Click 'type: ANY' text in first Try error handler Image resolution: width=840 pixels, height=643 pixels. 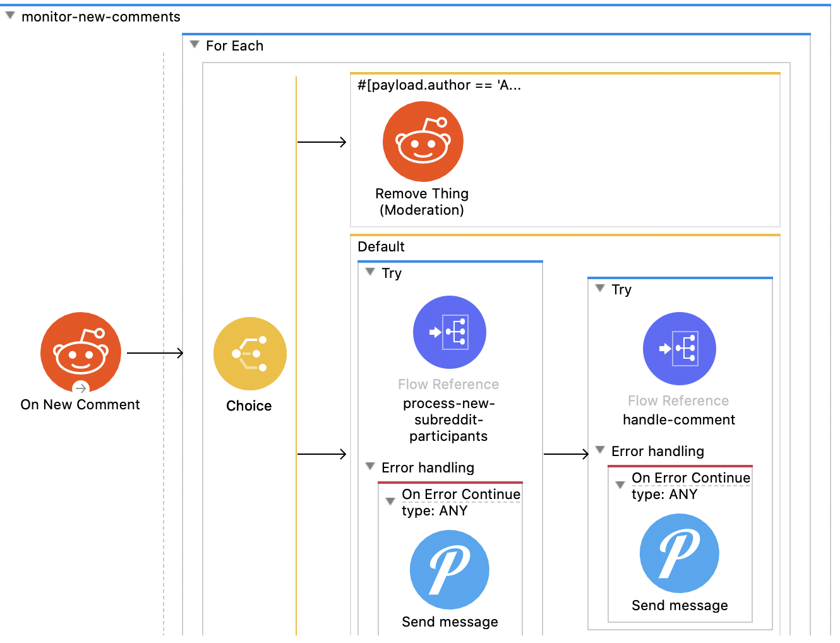435,511
